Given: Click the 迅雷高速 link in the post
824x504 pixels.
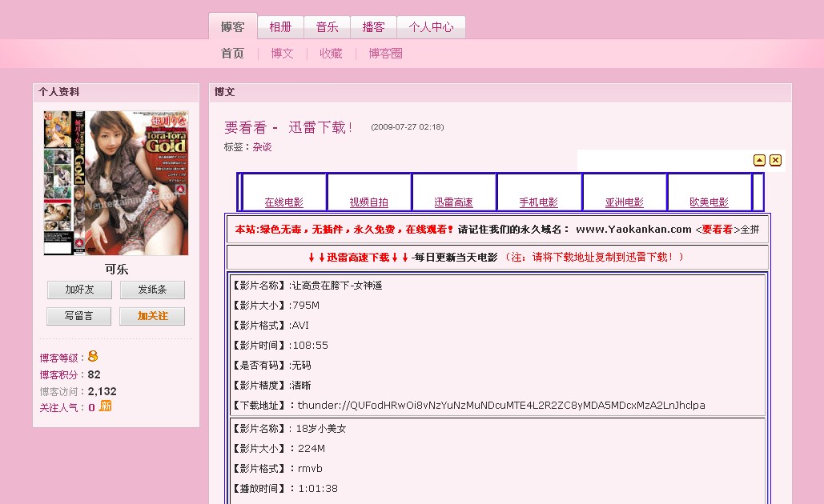Looking at the screenshot, I should click(453, 202).
